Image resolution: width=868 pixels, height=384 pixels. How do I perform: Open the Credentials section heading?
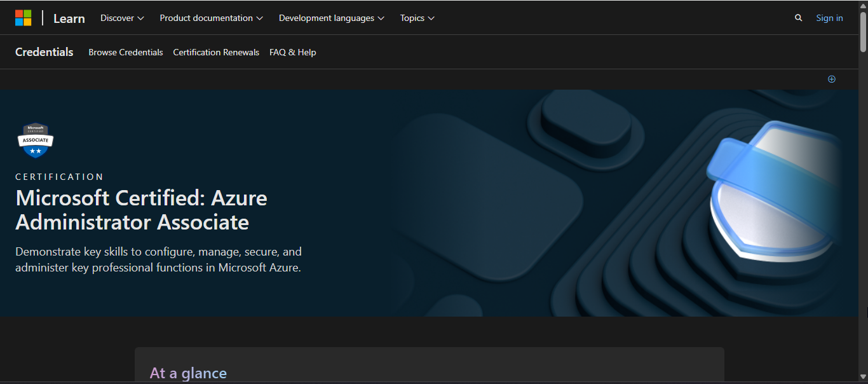(44, 52)
